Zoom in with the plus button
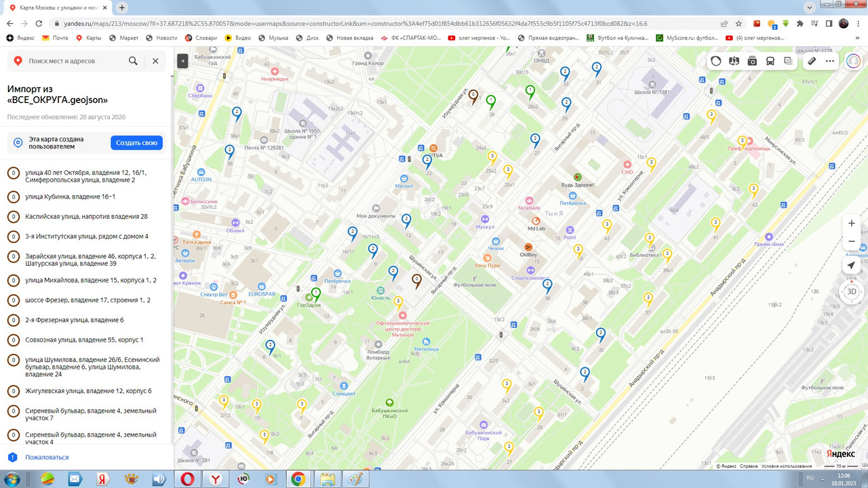The width and height of the screenshot is (868, 488). (x=852, y=223)
